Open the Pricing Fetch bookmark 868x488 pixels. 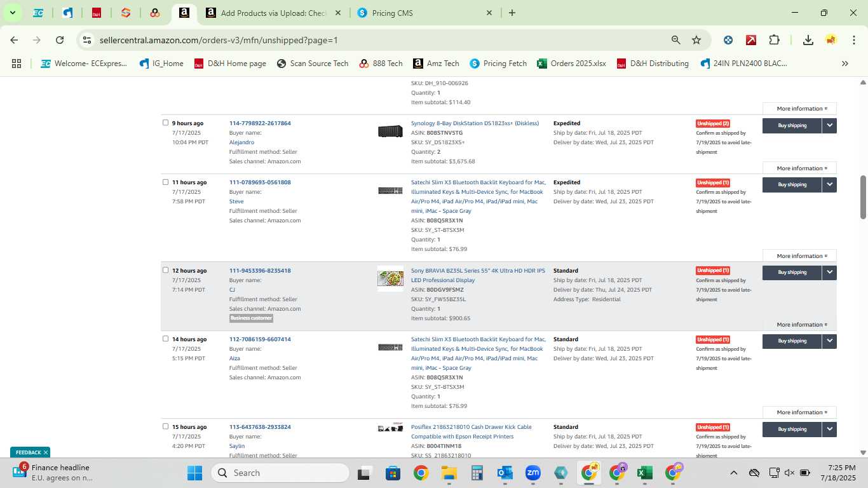point(498,64)
